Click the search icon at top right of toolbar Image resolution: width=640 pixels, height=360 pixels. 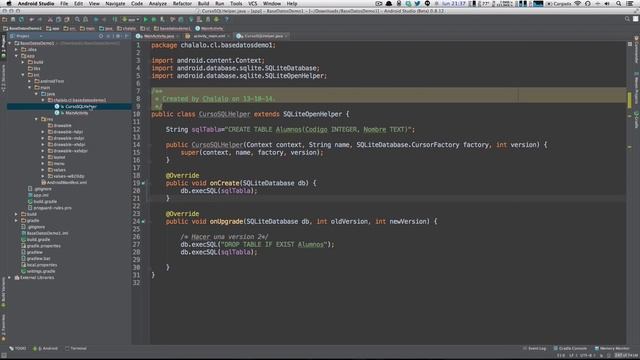click(x=627, y=19)
